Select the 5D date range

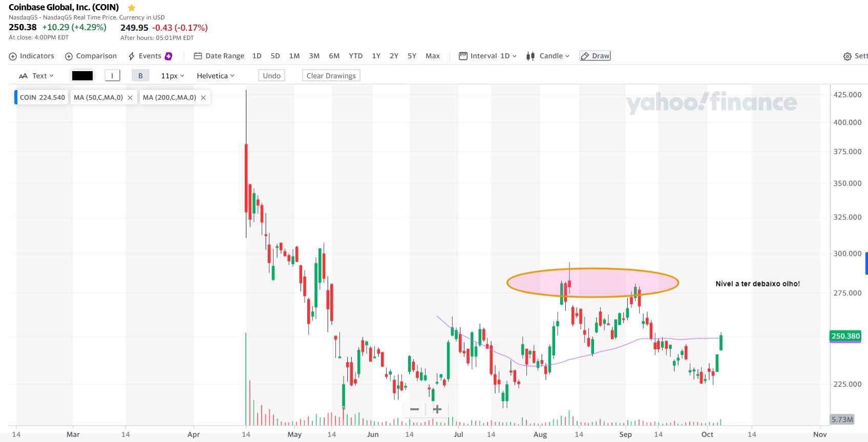pyautogui.click(x=275, y=56)
